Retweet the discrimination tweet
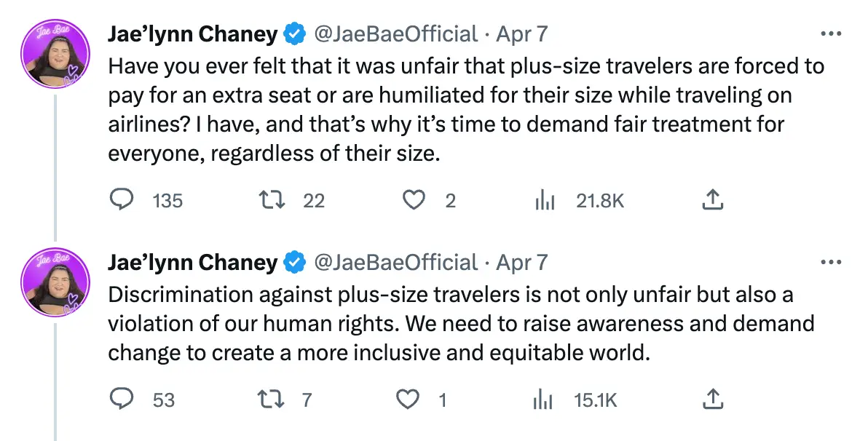 click(271, 399)
